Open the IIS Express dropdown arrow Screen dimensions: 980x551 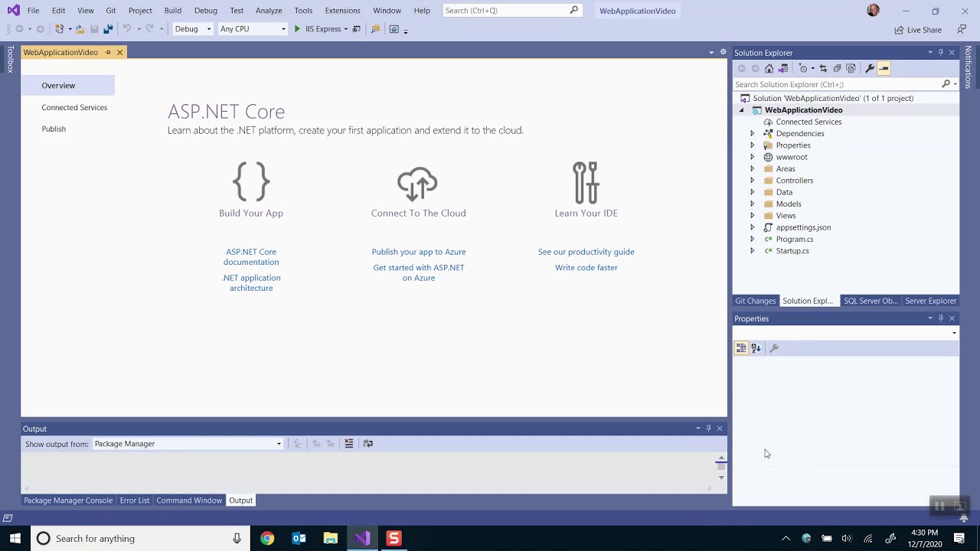tap(345, 29)
